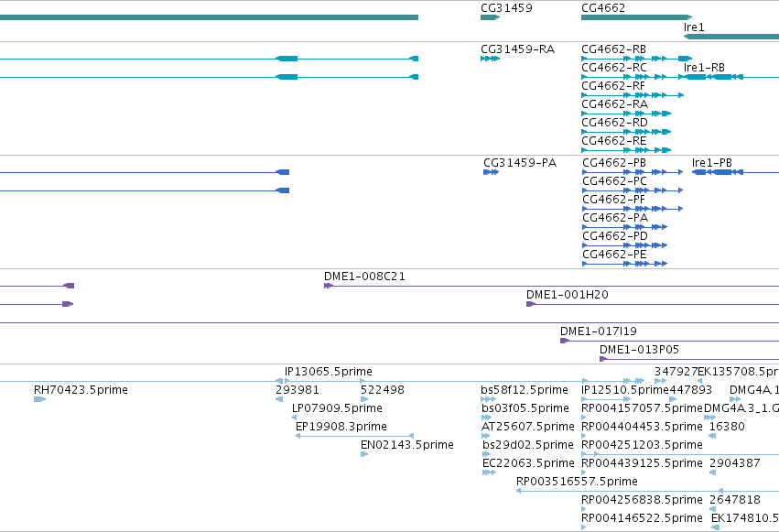The image size is (779, 532).
Task: Click the CG31459 teal gene arrow bar
Action: click(x=490, y=17)
